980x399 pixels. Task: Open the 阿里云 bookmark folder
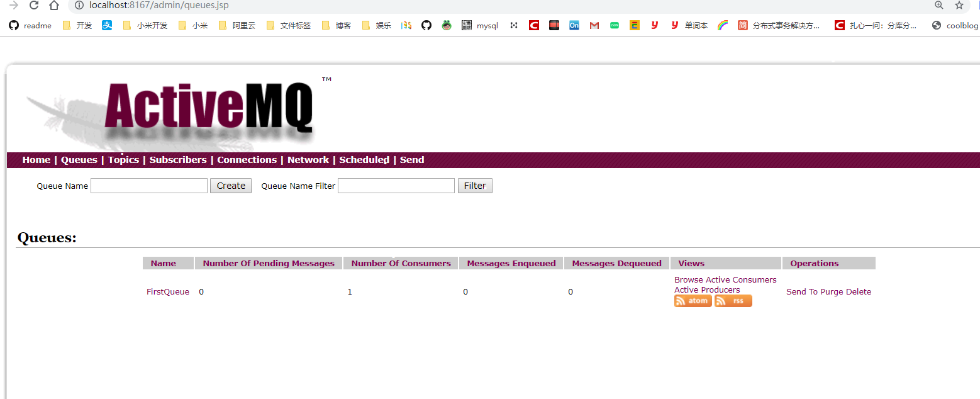237,25
